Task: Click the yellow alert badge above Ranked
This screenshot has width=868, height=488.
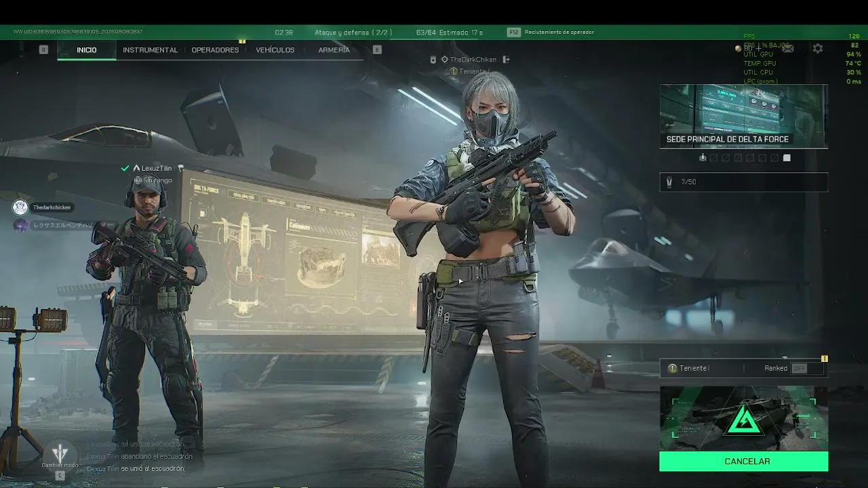Action: click(825, 359)
